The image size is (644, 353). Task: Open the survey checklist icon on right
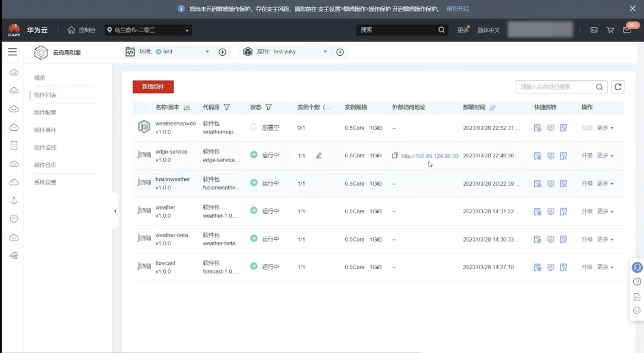click(x=637, y=297)
